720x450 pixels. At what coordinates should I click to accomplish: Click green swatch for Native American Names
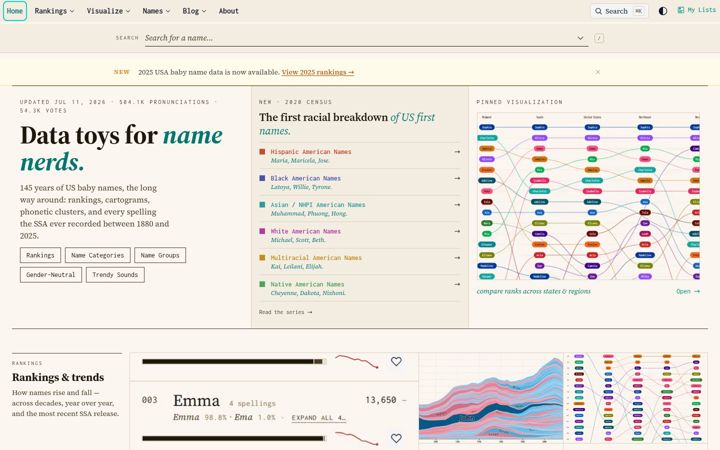[x=262, y=284]
